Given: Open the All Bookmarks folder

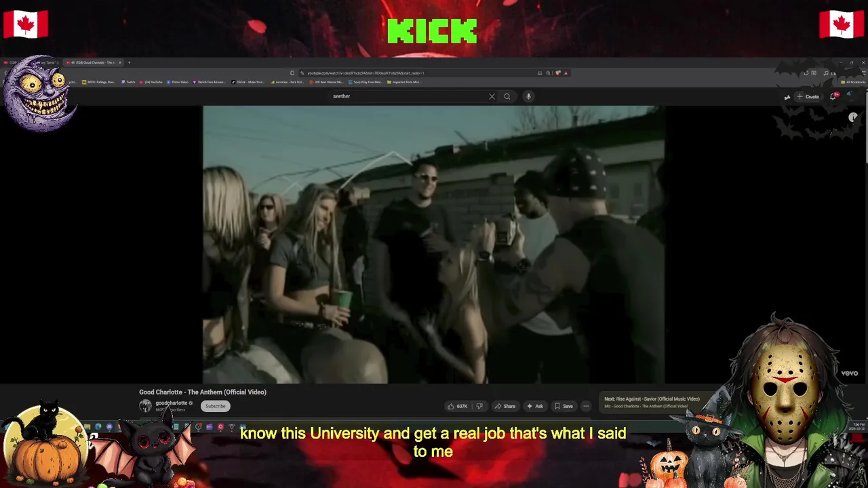Looking at the screenshot, I should point(853,82).
